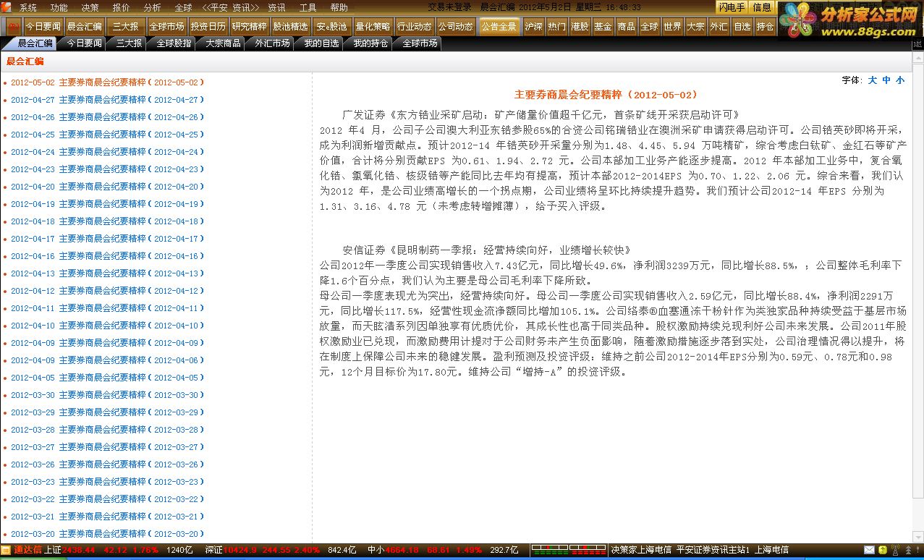
Task: Open the 2012-04-27 晨会纪要 entry
Action: tap(107, 100)
